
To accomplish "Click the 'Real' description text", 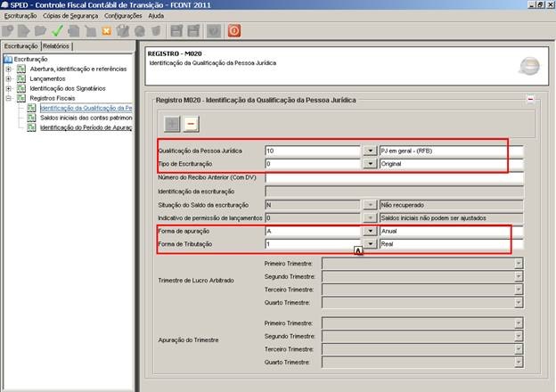I will [388, 244].
